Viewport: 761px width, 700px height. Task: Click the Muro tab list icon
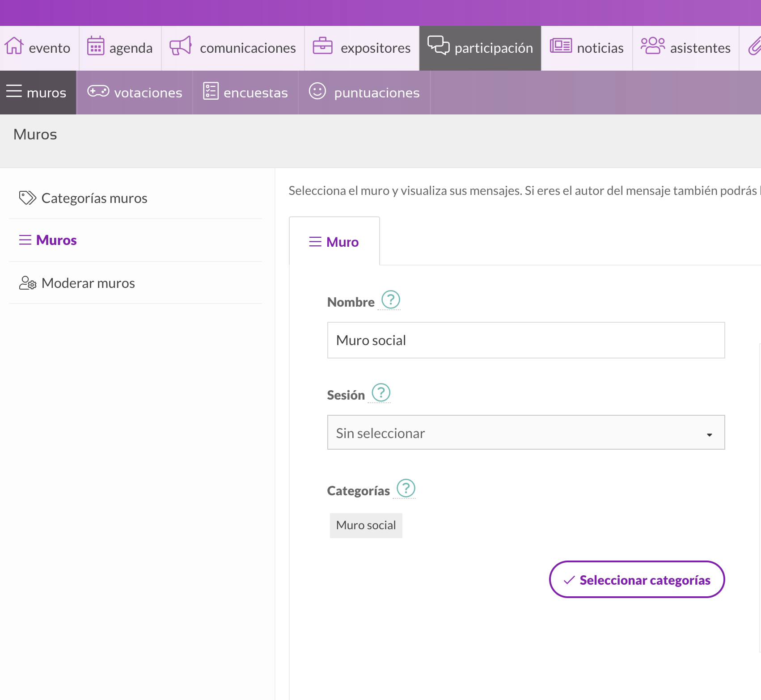pyautogui.click(x=315, y=242)
